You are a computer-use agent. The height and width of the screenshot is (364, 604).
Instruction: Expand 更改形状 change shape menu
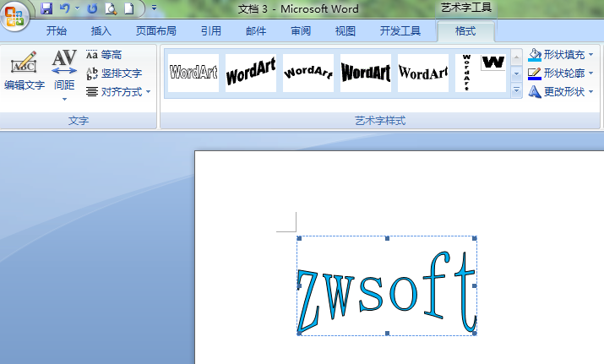click(x=561, y=91)
